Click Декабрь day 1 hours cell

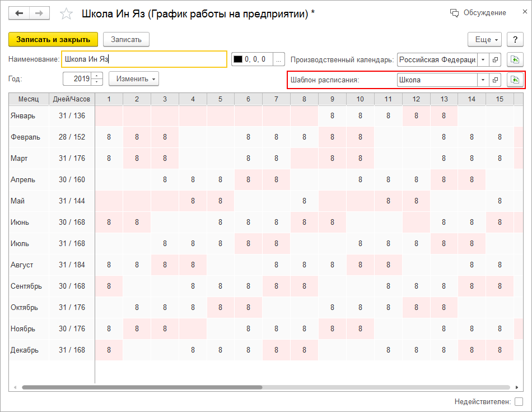[x=109, y=350]
